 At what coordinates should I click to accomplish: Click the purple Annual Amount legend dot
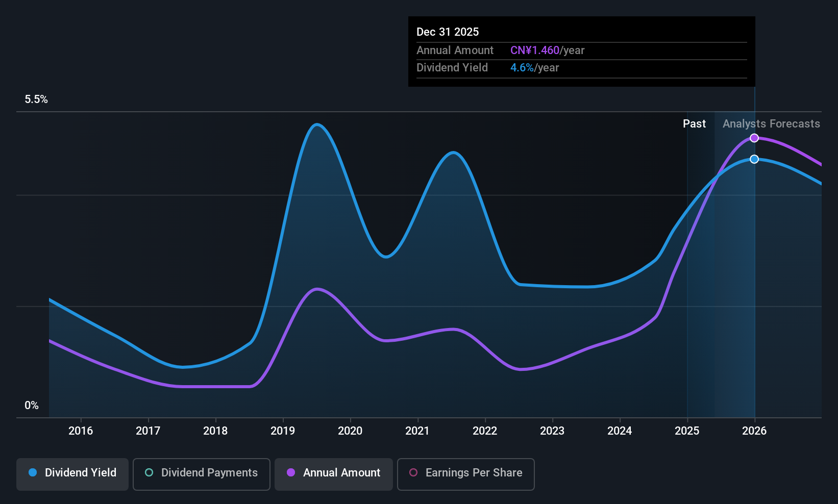(x=291, y=472)
